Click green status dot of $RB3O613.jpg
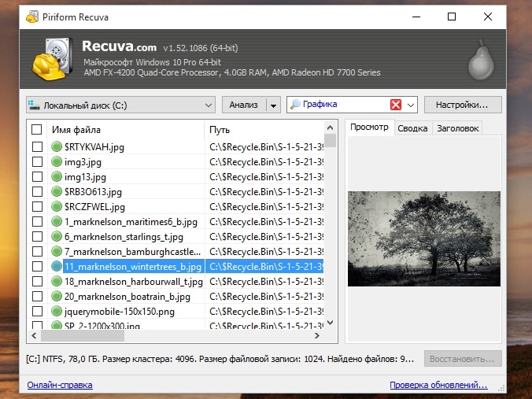The height and width of the screenshot is (399, 532). tap(57, 191)
